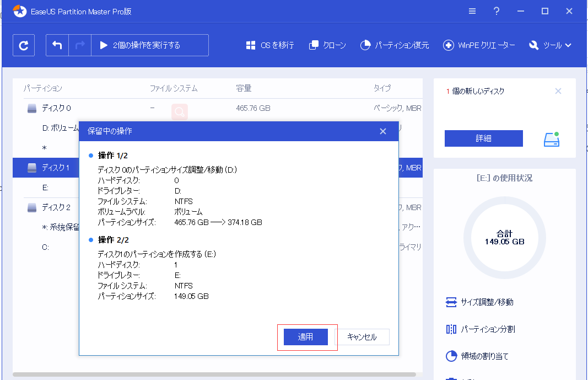Open the help question mark menu
Viewport: 588px width, 380px height.
click(497, 11)
